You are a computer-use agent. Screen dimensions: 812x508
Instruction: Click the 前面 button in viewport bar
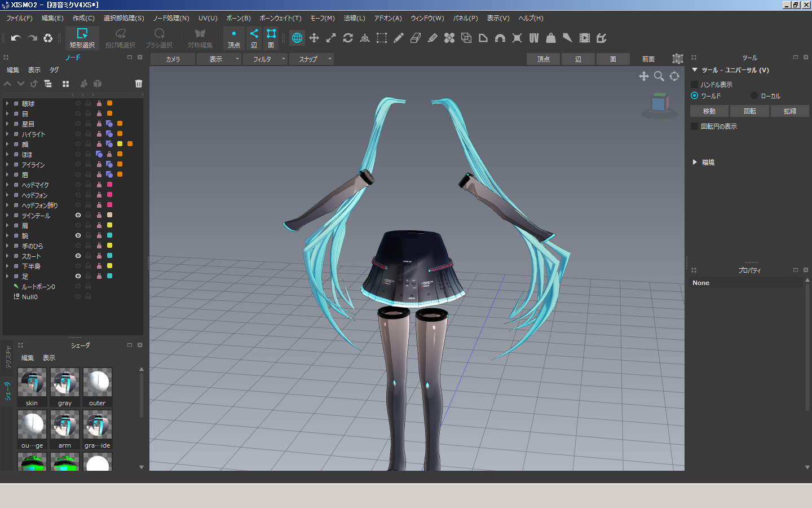(x=648, y=59)
